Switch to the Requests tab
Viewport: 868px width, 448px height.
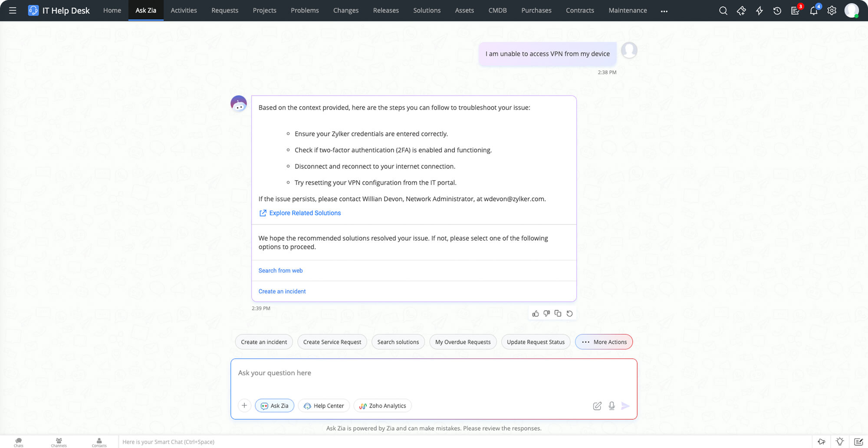pyautogui.click(x=224, y=10)
